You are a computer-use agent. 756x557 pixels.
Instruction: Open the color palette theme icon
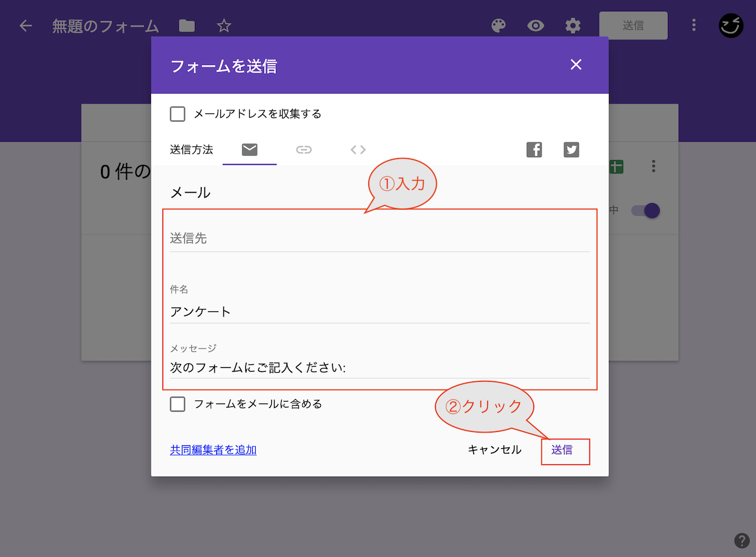pyautogui.click(x=498, y=25)
